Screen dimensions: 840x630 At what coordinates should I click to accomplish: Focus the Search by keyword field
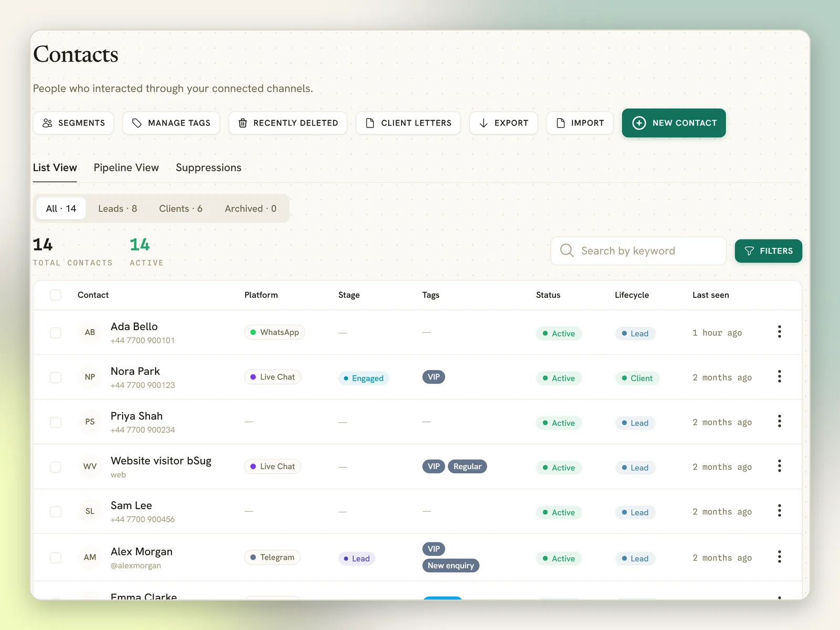click(638, 251)
